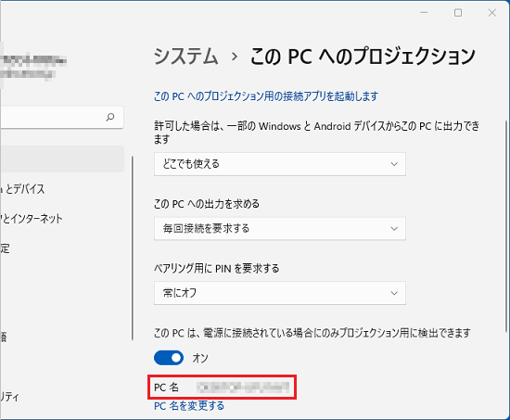Image resolution: width=510 pixels, height=420 pixels.
Task: Focus the settings search box
Action: [x=61, y=117]
